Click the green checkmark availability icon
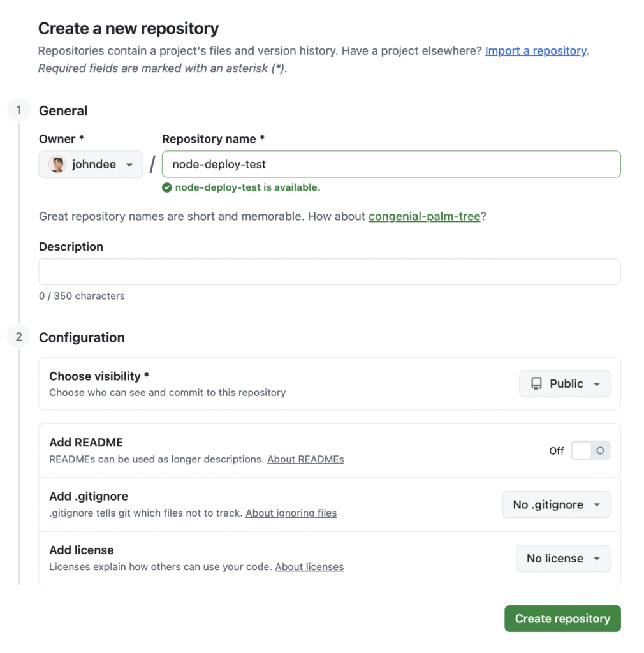This screenshot has width=644, height=653. (x=166, y=187)
